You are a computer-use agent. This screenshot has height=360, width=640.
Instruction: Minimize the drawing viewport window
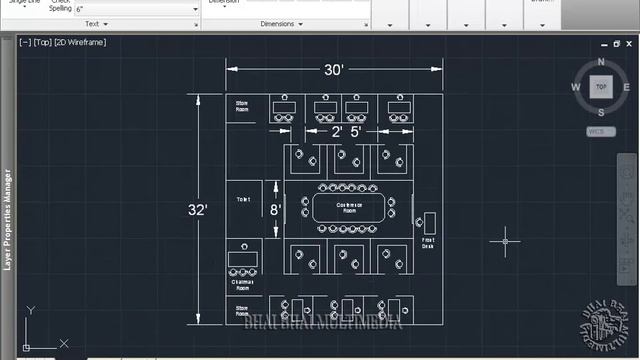[x=604, y=44]
